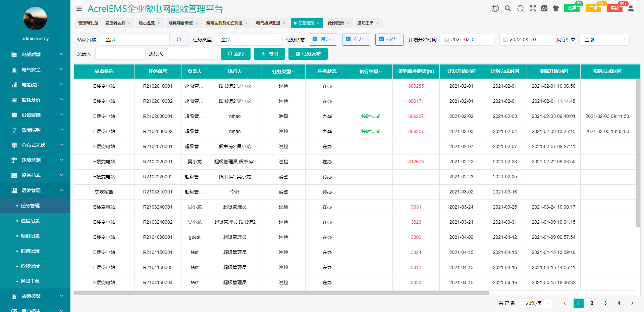Click the refresh arrows icon in header
Image resolution: width=644 pixels, height=312 pixels.
coord(520,8)
